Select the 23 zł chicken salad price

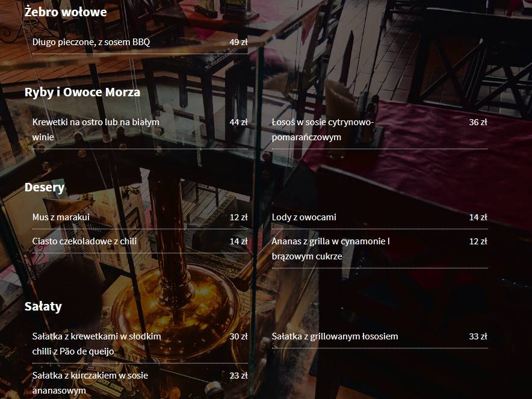(238, 376)
